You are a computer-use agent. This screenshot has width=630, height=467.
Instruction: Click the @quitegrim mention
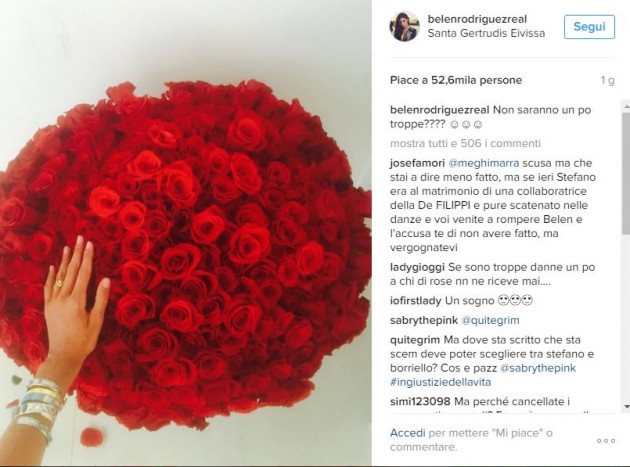(490, 320)
